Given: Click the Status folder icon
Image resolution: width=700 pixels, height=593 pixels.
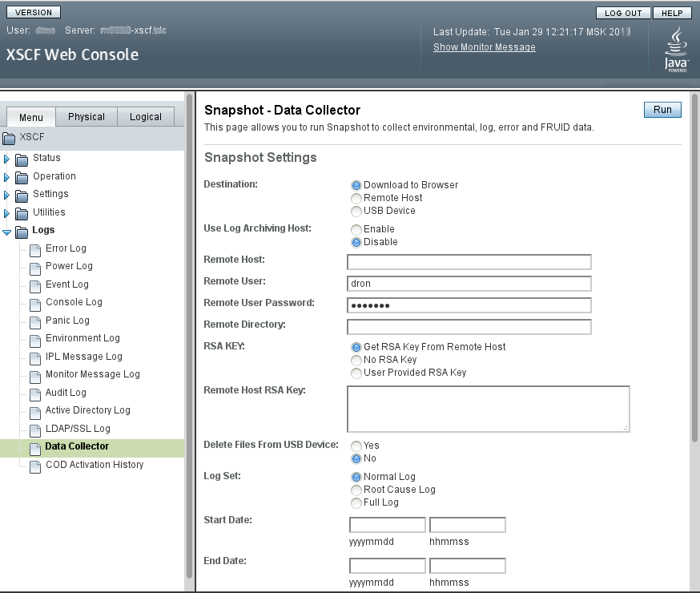Looking at the screenshot, I should point(22,159).
